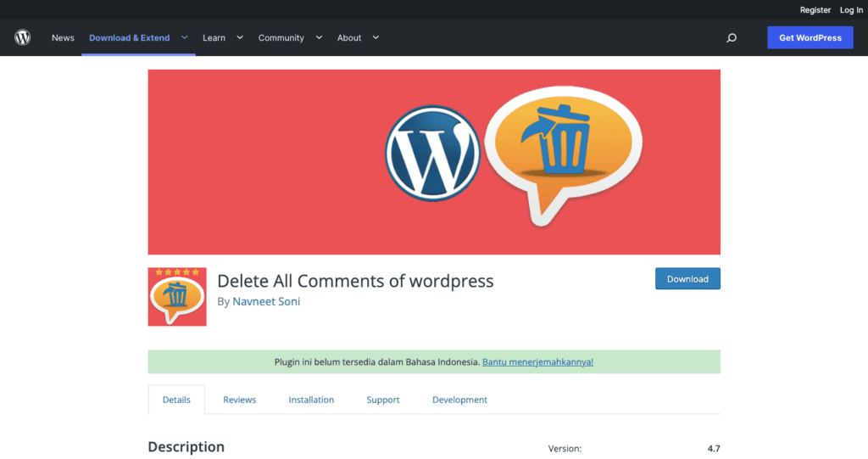Click the red plugin banner image
Viewport: 868px width, 459px height.
tap(434, 162)
